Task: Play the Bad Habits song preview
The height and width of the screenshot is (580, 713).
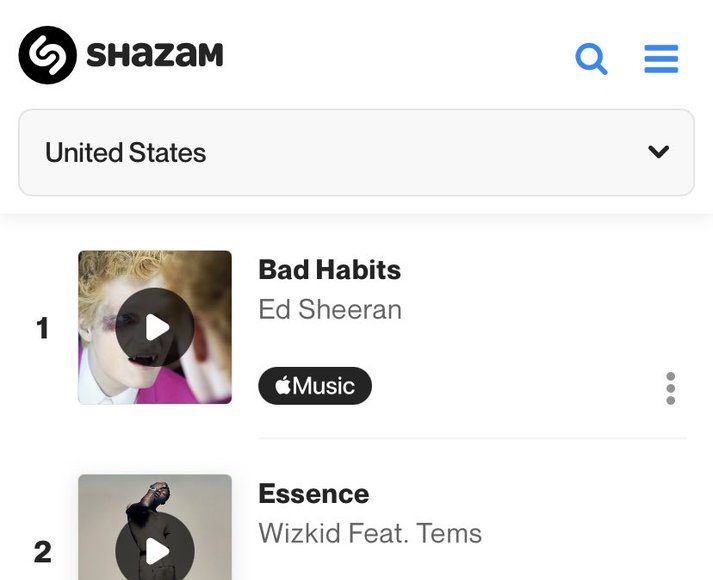Action: click(155, 327)
